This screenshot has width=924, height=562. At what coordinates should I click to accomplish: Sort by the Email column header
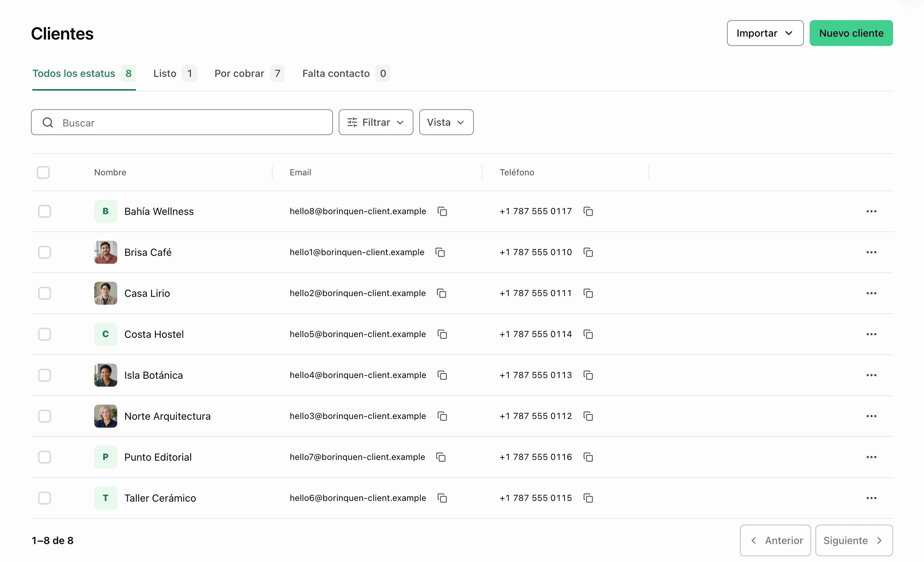click(300, 172)
